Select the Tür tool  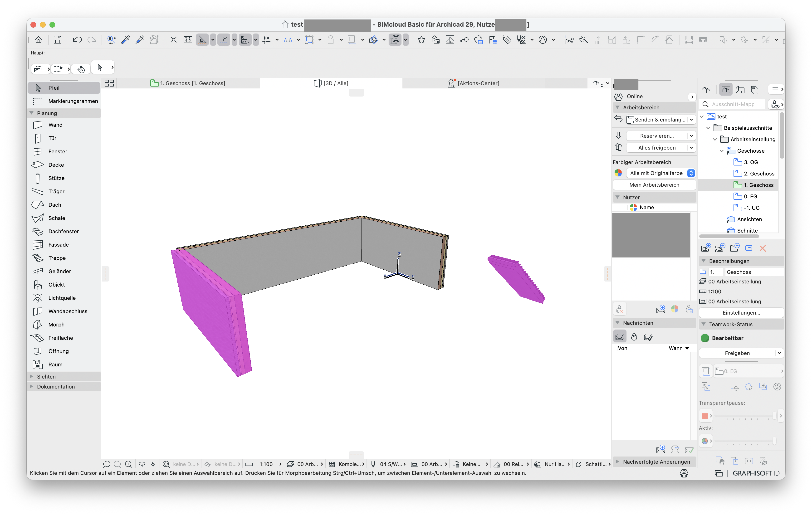pos(64,138)
